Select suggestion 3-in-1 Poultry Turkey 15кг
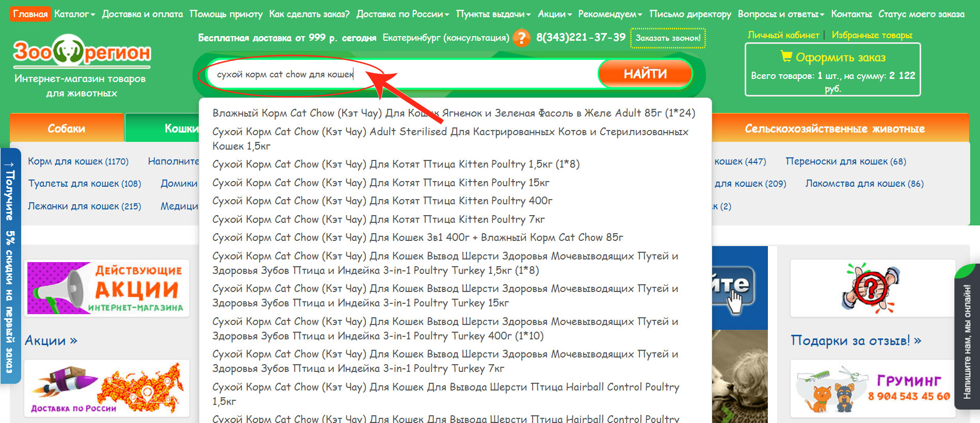This screenshot has height=423, width=980. point(445,296)
